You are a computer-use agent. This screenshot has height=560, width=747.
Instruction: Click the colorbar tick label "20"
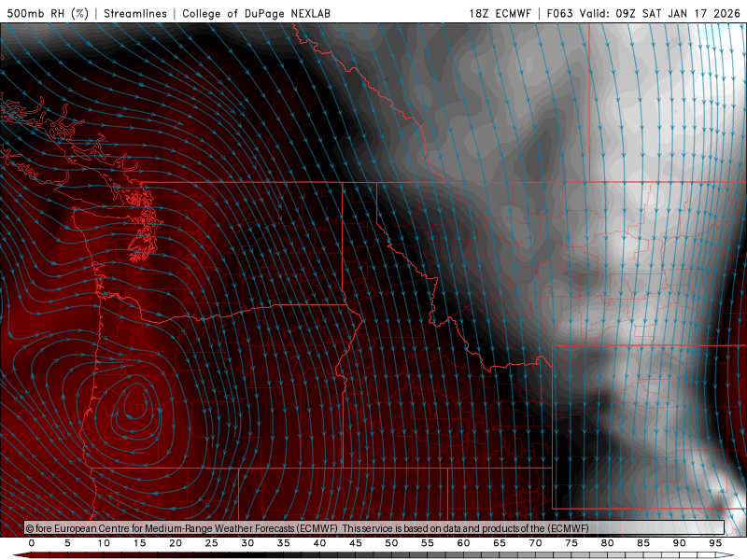click(x=176, y=543)
